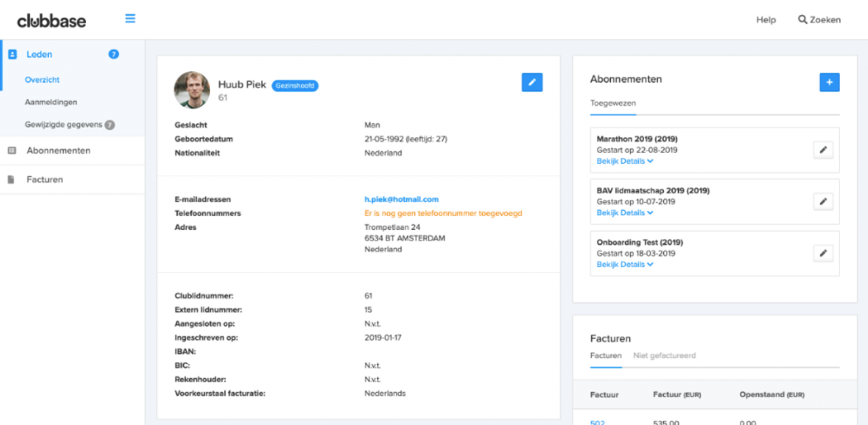Click the blue edit pencil for Huub Piek

tap(532, 82)
